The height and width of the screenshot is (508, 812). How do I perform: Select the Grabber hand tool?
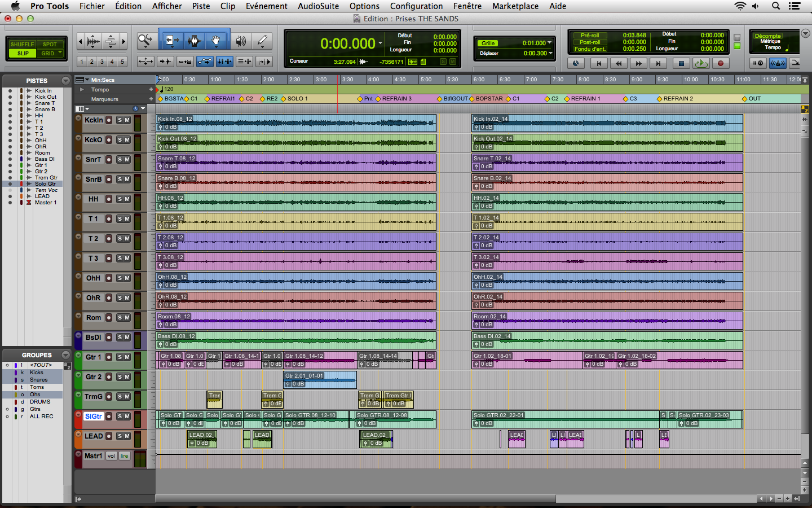[216, 41]
